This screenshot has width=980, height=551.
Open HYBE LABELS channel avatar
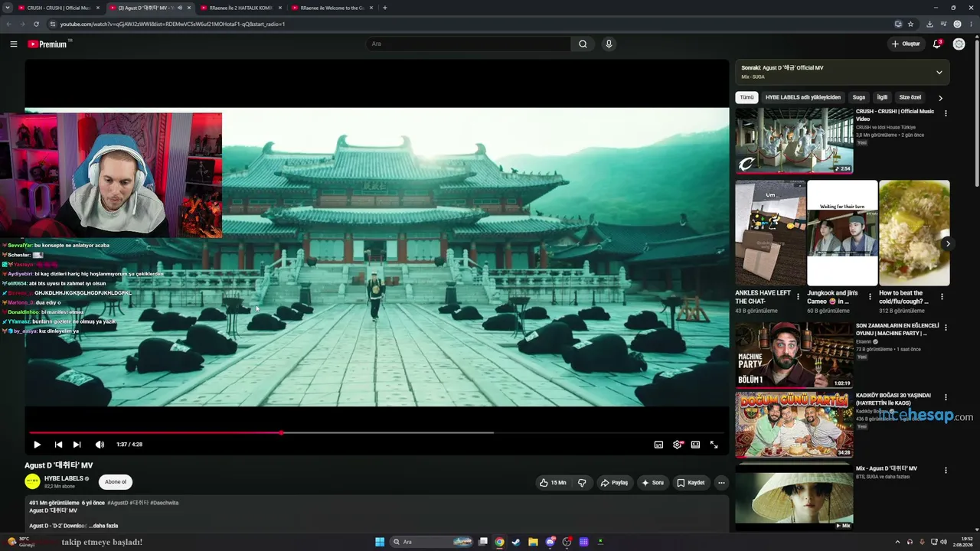point(32,481)
